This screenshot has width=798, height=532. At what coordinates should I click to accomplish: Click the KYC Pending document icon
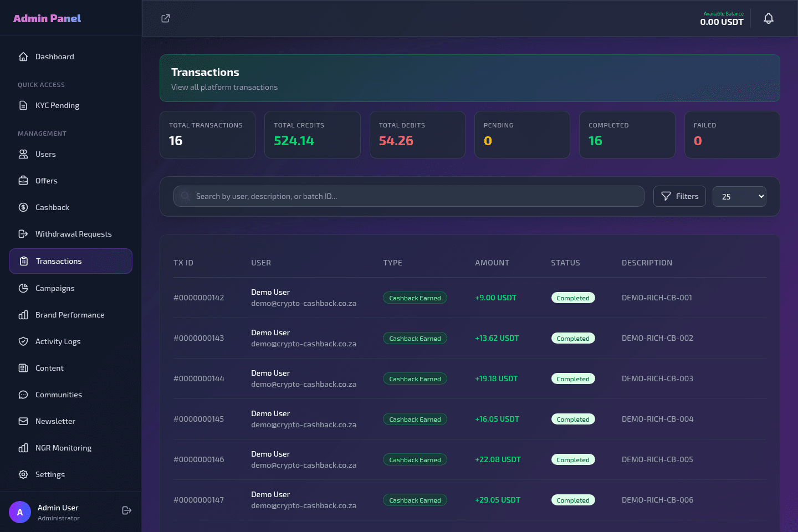coord(23,105)
